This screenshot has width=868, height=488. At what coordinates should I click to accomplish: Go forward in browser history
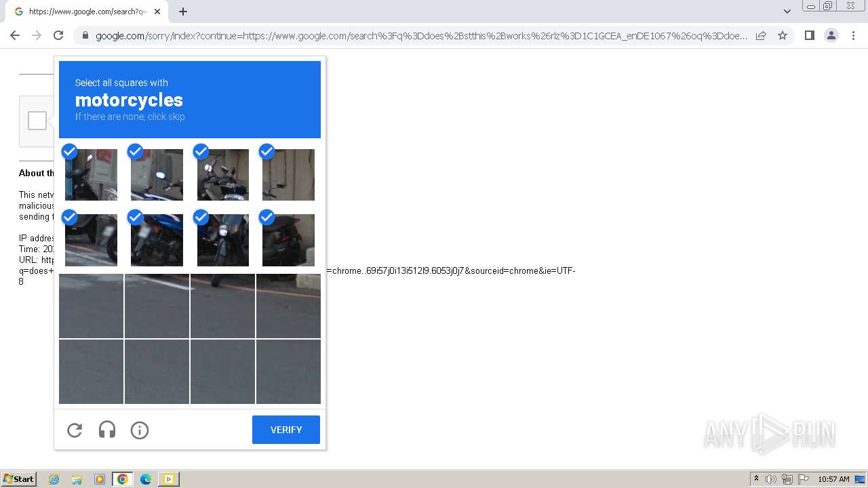point(37,35)
